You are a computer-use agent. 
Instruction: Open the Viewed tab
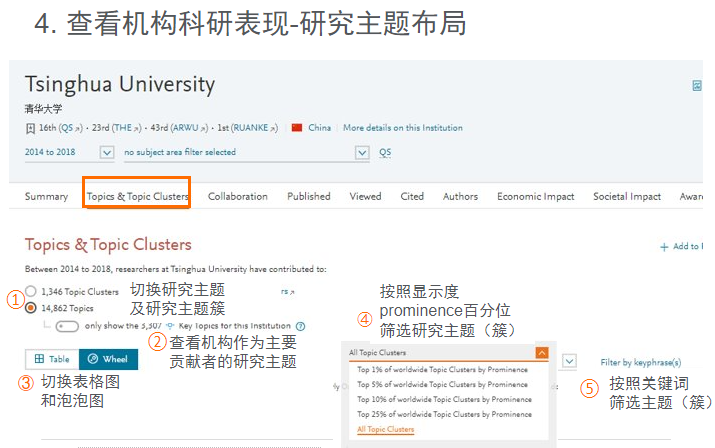[365, 196]
